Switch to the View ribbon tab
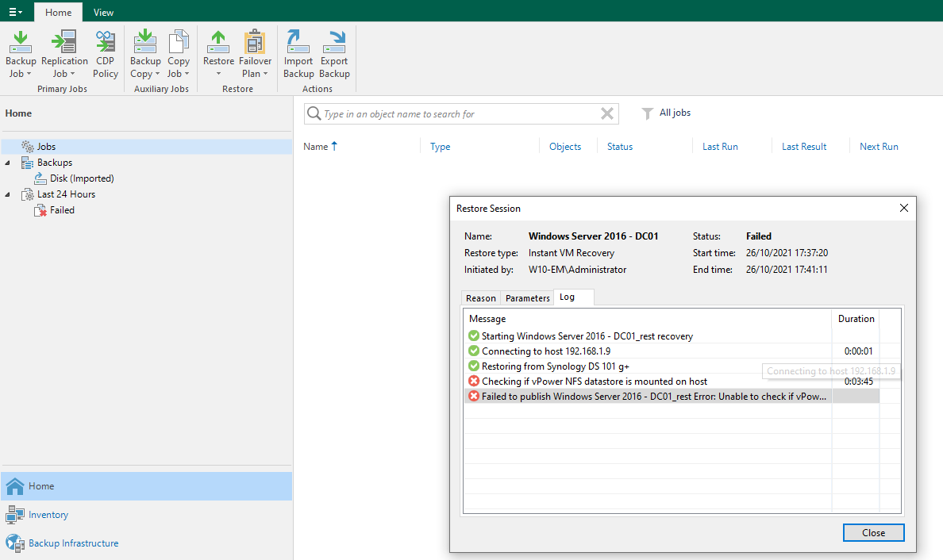The width and height of the screenshot is (943, 560). pos(103,12)
